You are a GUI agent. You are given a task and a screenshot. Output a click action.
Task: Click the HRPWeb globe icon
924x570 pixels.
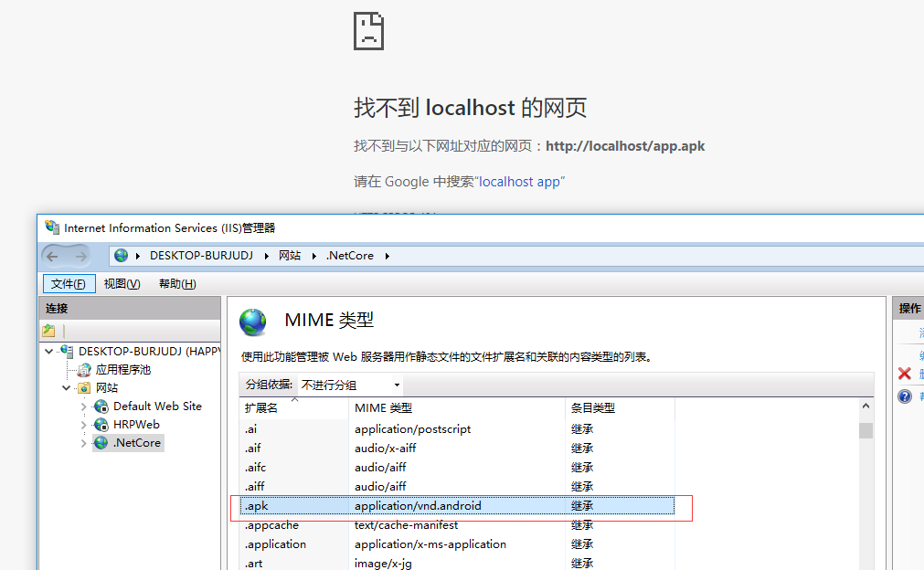[x=101, y=425]
